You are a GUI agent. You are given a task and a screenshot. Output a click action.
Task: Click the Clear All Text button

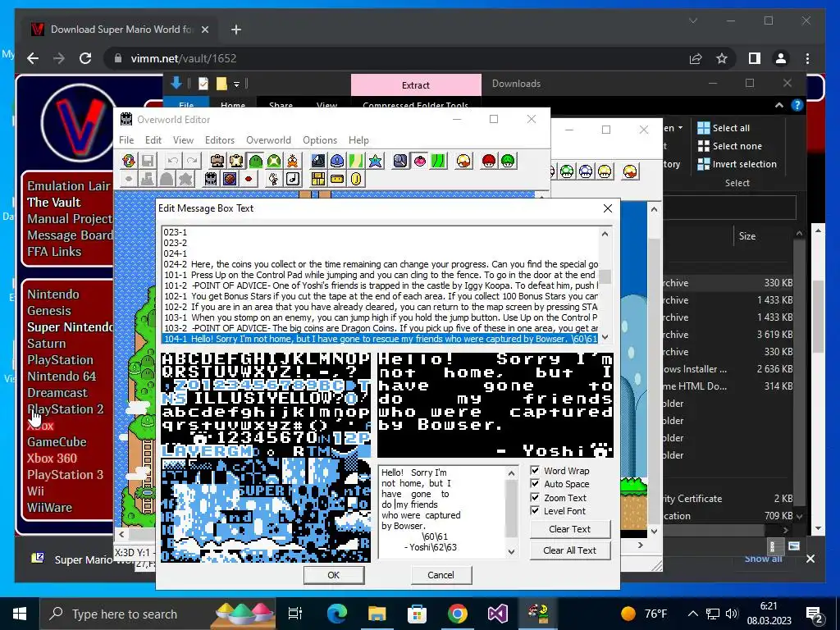click(x=570, y=550)
